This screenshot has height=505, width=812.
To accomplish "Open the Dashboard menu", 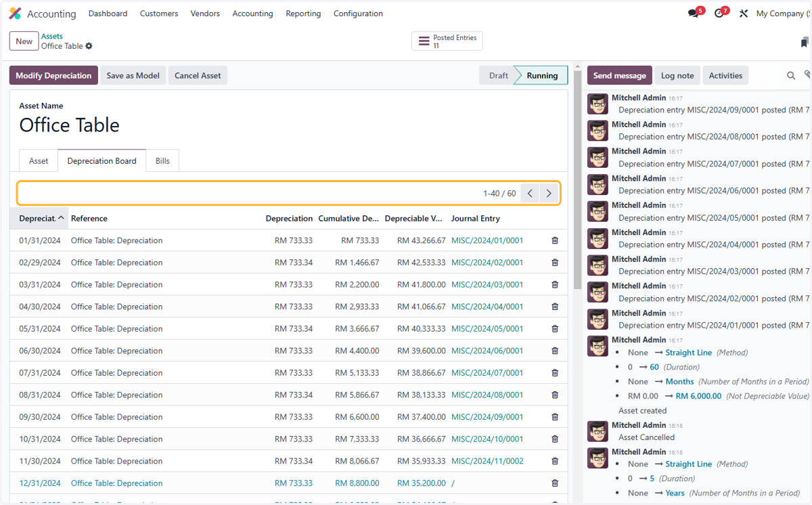I will coord(108,14).
